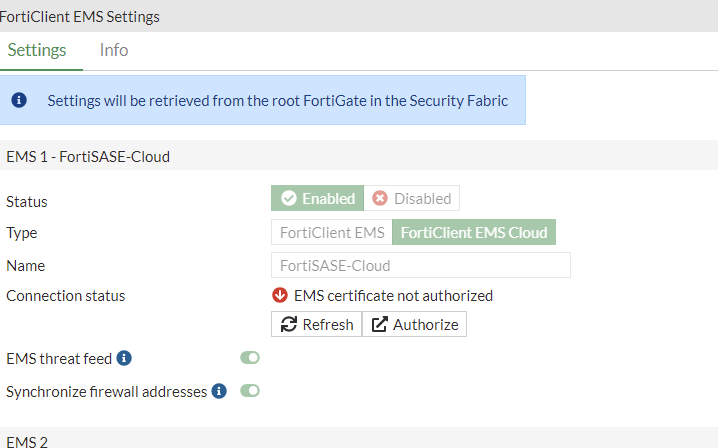Set Status to Disabled
This screenshot has width=718, height=448.
pos(412,198)
